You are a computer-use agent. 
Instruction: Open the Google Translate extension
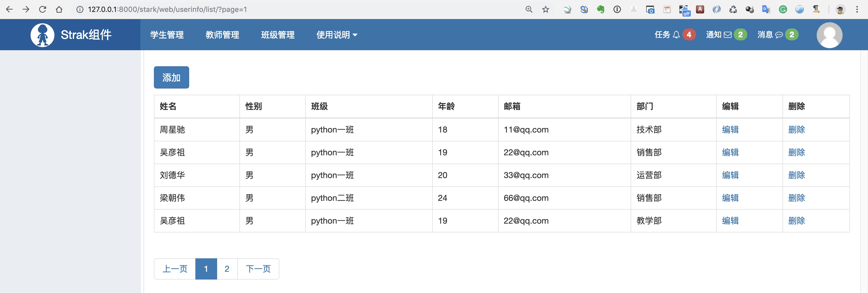766,9
